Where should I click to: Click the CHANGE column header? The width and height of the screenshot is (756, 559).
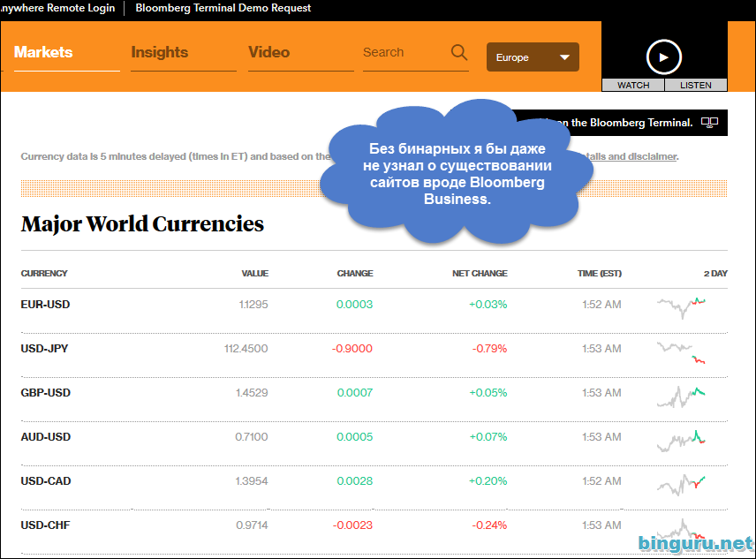click(x=355, y=273)
